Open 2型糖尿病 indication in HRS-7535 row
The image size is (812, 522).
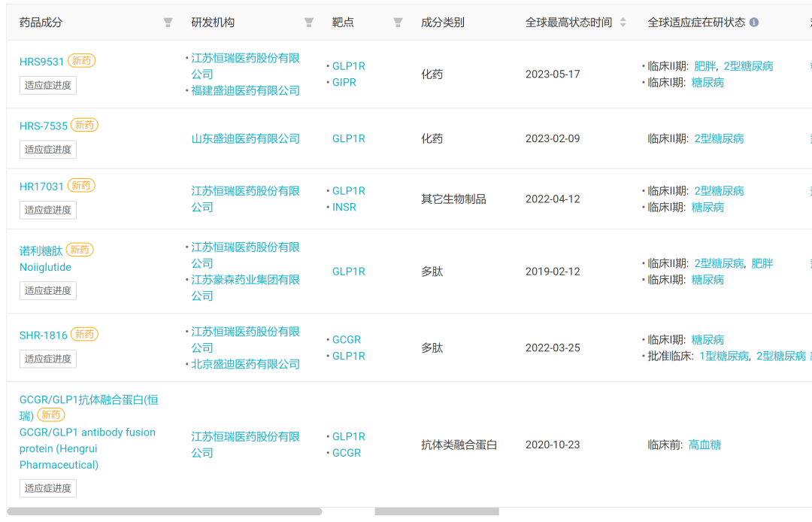click(719, 139)
